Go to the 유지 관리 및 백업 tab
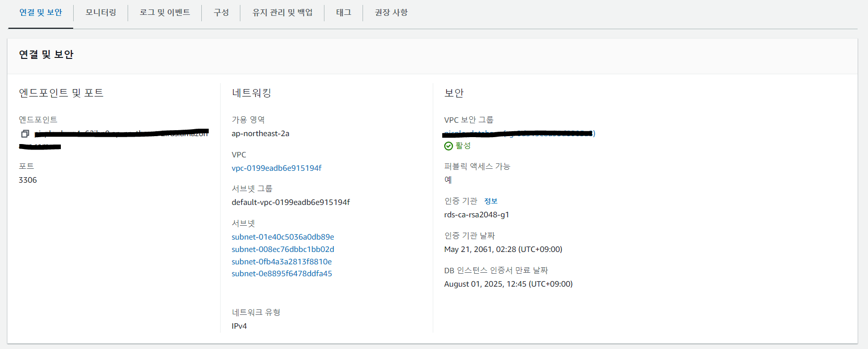Image resolution: width=868 pixels, height=349 pixels. [282, 12]
